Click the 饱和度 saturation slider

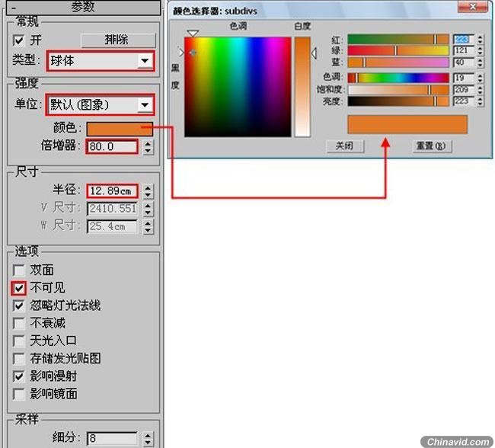click(398, 90)
